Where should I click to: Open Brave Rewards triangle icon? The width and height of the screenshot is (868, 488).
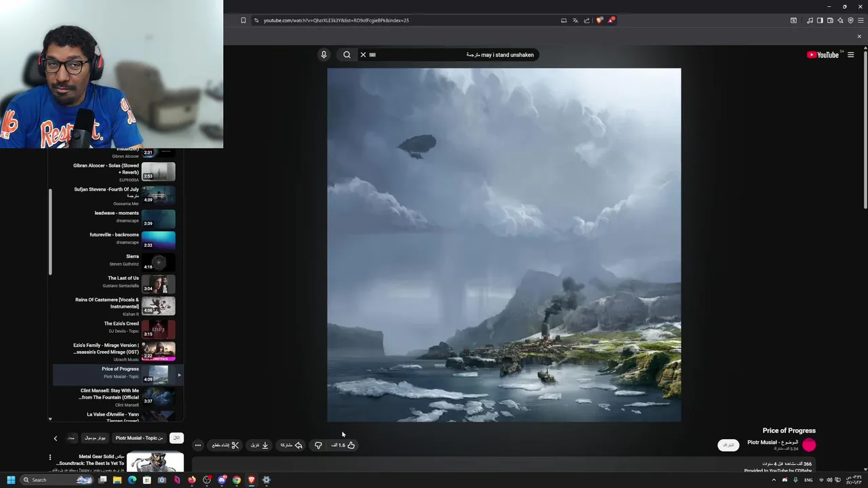[611, 20]
